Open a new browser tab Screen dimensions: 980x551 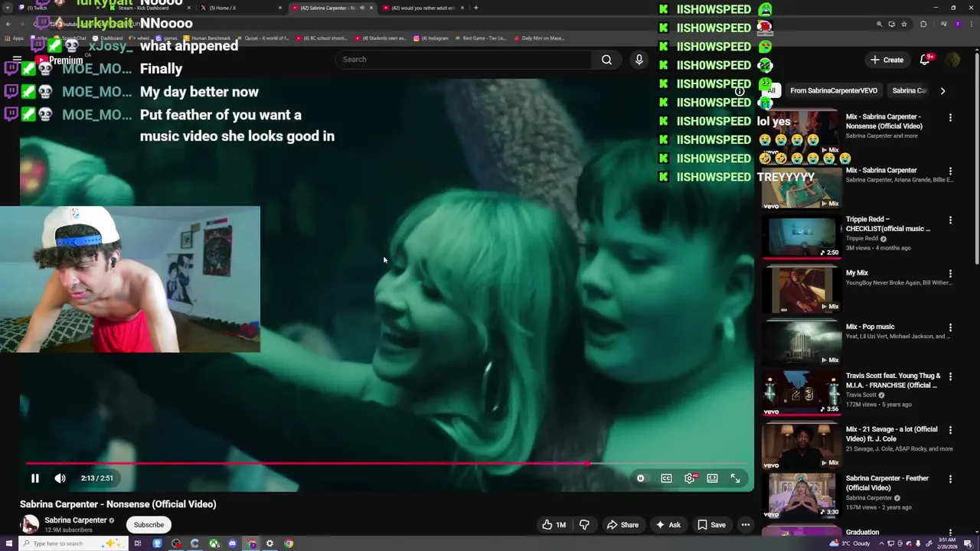coord(476,8)
